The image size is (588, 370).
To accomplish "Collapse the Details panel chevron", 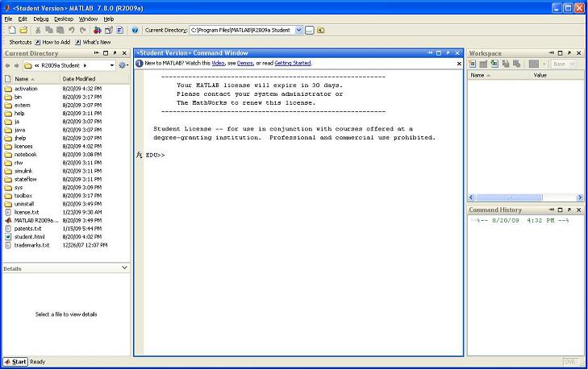I will tap(124, 268).
